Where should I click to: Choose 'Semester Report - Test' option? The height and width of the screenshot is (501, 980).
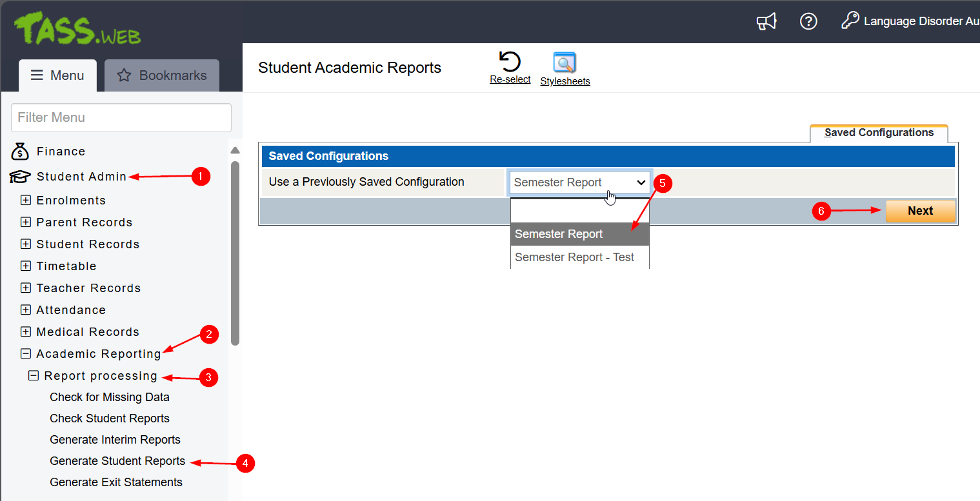[574, 257]
